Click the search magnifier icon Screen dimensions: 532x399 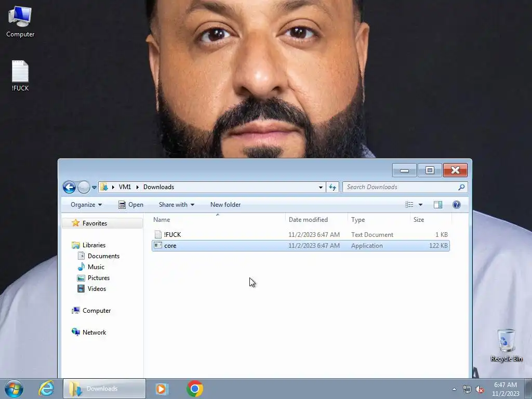pos(461,187)
